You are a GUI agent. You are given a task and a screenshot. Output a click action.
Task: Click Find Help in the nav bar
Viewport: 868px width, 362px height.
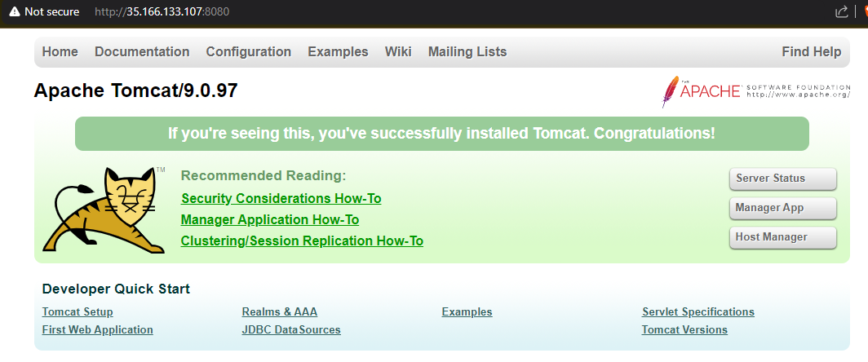811,52
